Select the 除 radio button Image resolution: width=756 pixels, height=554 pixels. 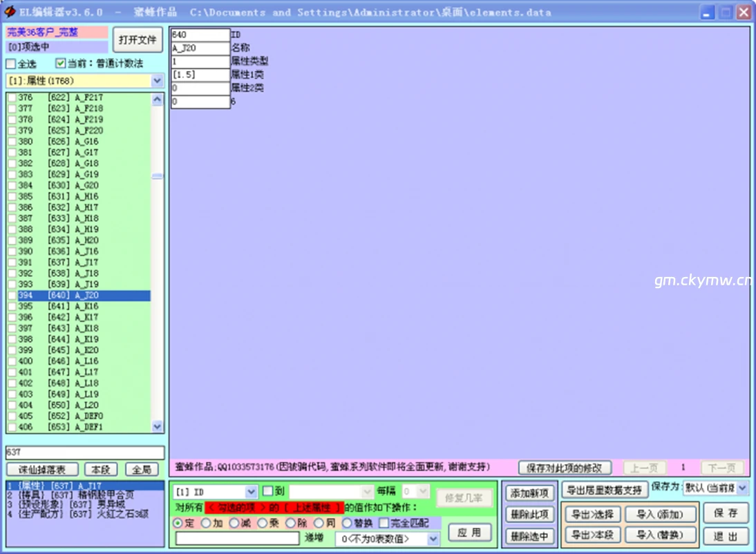[x=291, y=523]
